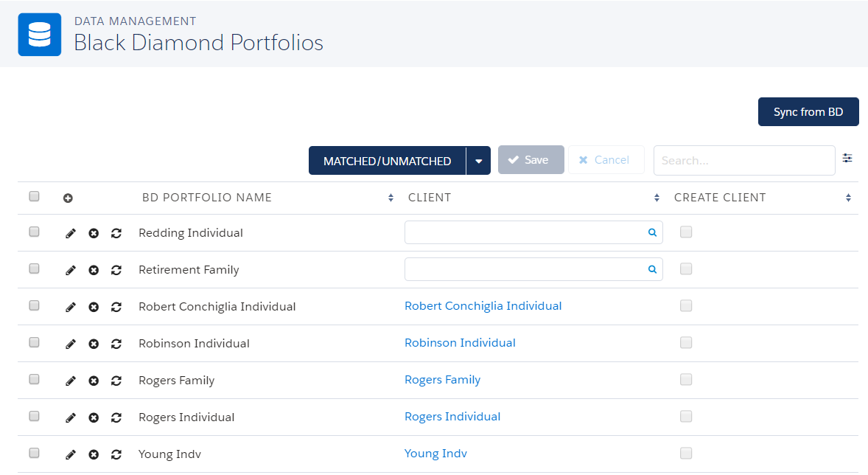Refresh the Rogers Individual portfolio
Viewport: 868px width, 475px height.
click(x=116, y=418)
